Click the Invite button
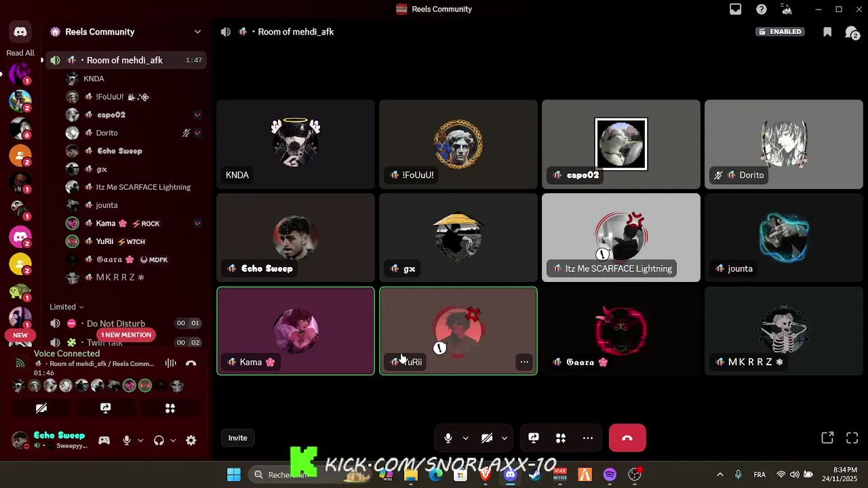Viewport: 868px width, 488px height. [237, 438]
